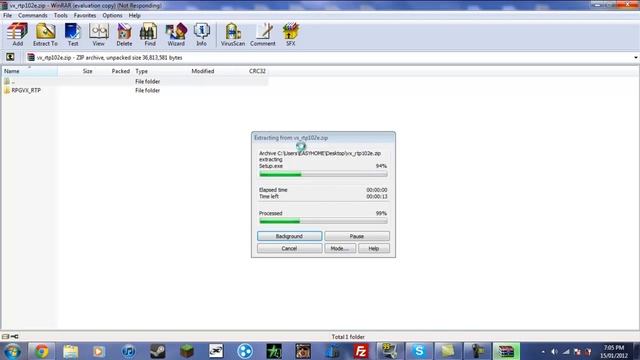Click the WinRAR taskbar icon

pos(506,351)
